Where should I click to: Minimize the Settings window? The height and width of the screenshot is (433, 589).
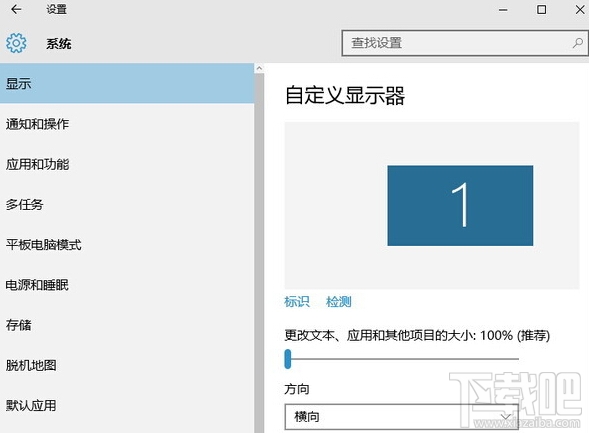point(503,10)
